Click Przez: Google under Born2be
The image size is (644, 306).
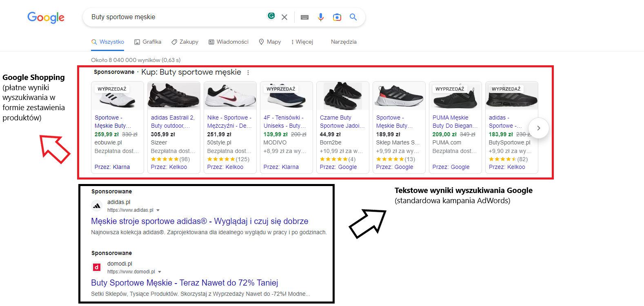click(x=338, y=167)
